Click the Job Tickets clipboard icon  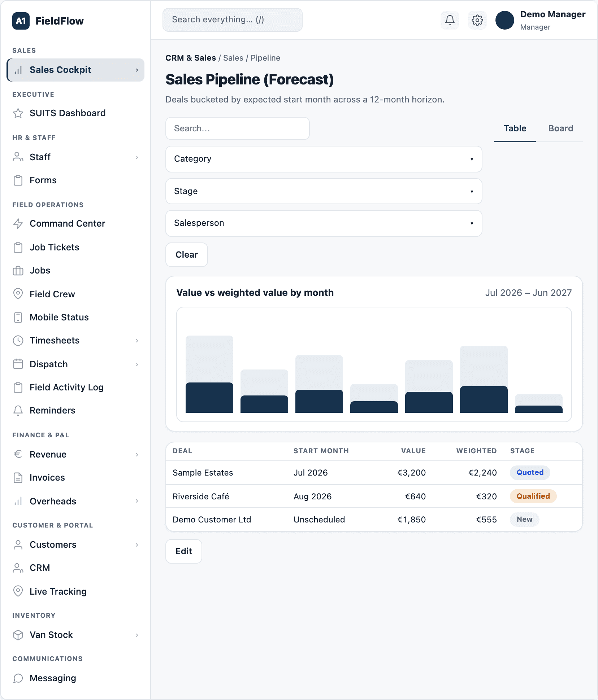coord(18,248)
